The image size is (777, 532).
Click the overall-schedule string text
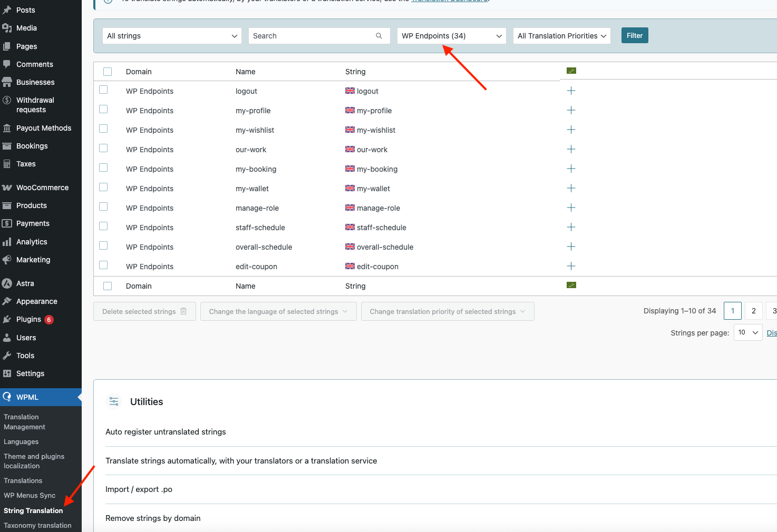(x=385, y=247)
